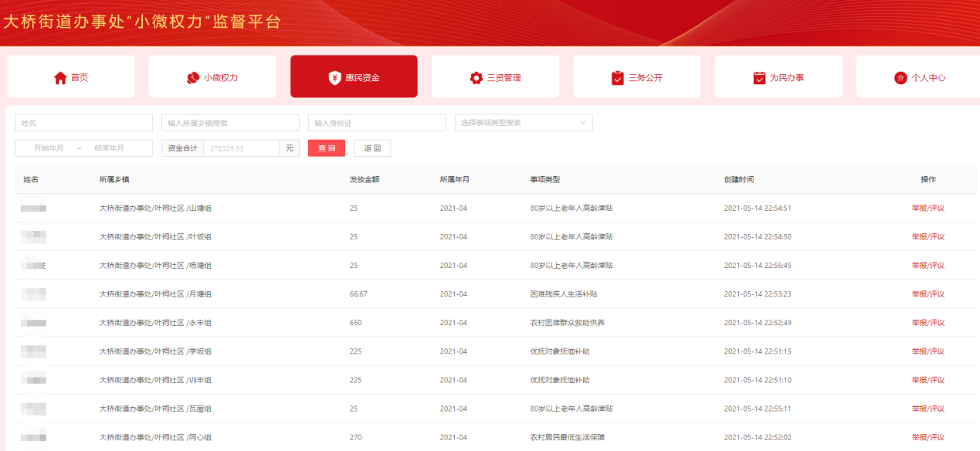This screenshot has height=451, width=980.
Task: Click the home icon beside 首页
Action: (x=60, y=77)
